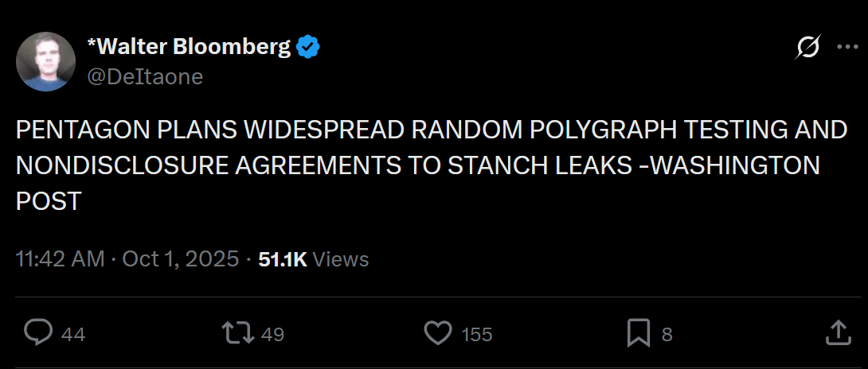Click the blue verified checkmark badge
868x369 pixels.
(x=308, y=48)
